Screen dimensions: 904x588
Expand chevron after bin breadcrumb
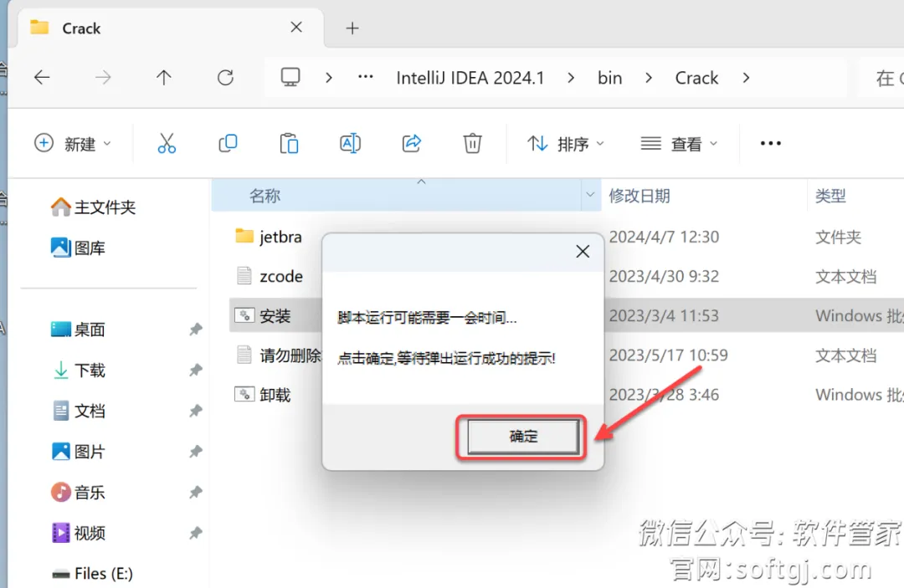649,77
